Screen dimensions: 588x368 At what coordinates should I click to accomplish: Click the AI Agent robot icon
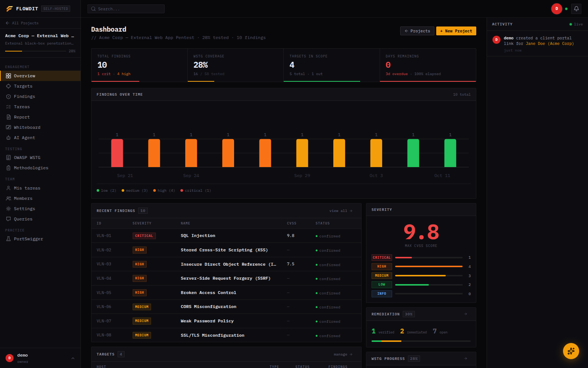(8, 138)
